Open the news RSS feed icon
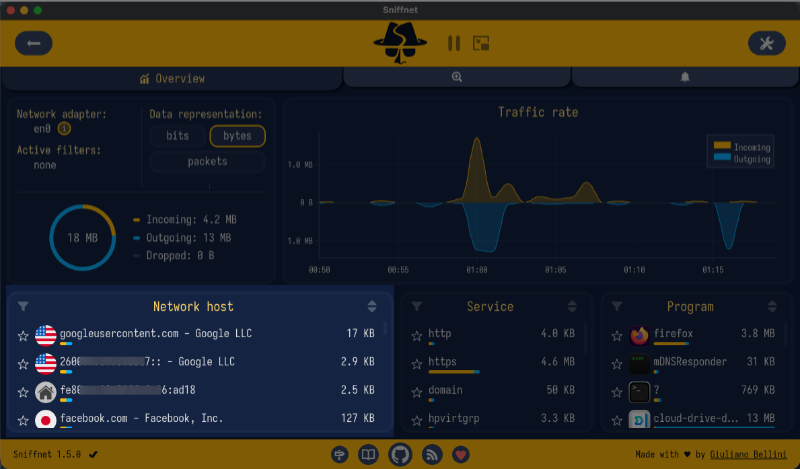800x469 pixels. tap(432, 454)
